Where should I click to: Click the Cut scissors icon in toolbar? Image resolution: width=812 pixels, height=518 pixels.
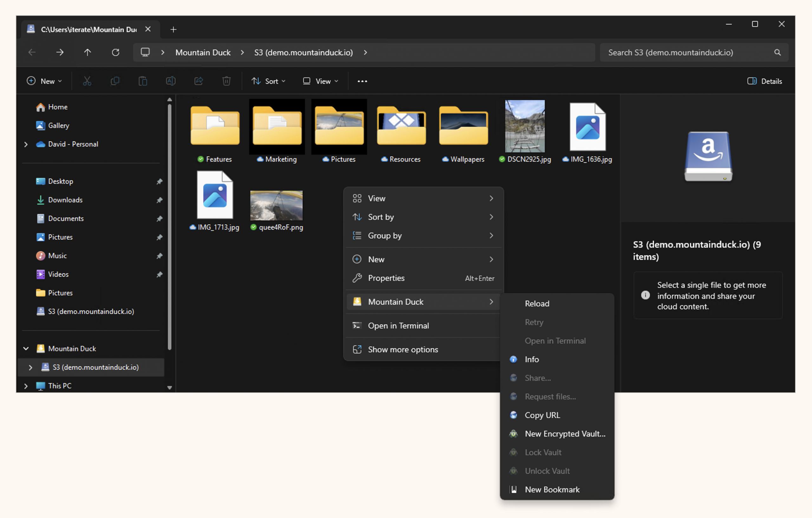(87, 81)
